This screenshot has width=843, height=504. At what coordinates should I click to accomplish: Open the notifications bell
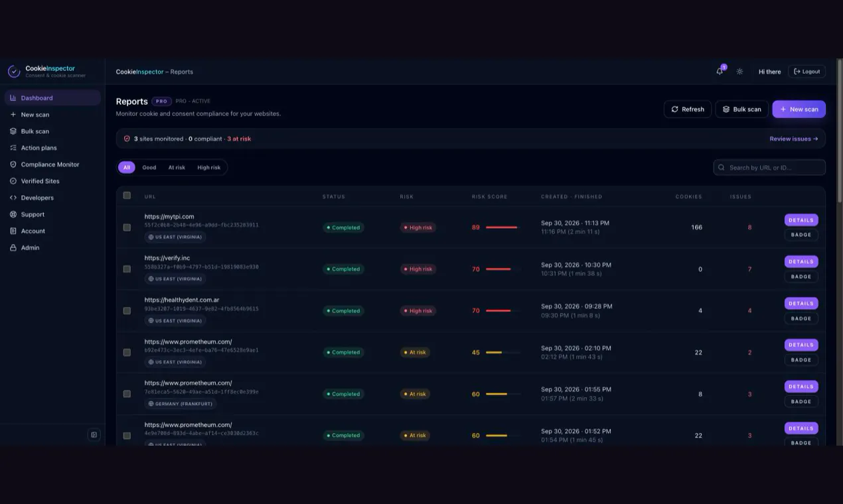720,71
